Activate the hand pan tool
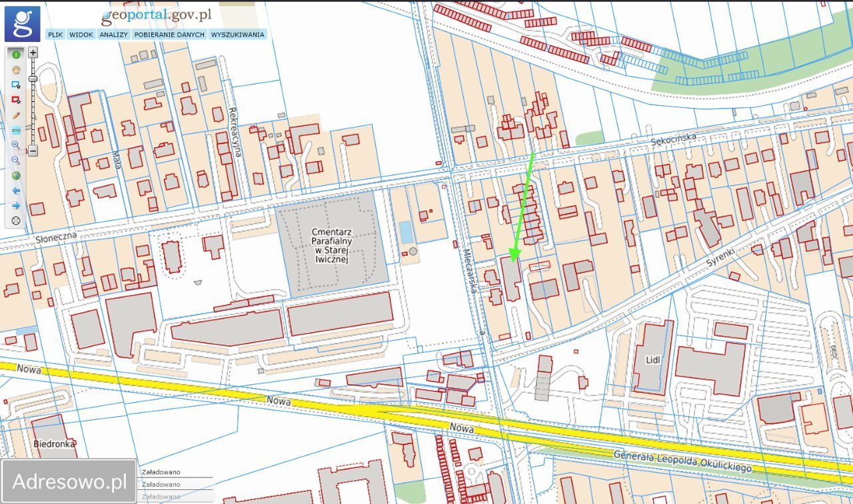This screenshot has height=504, width=853. (16, 69)
